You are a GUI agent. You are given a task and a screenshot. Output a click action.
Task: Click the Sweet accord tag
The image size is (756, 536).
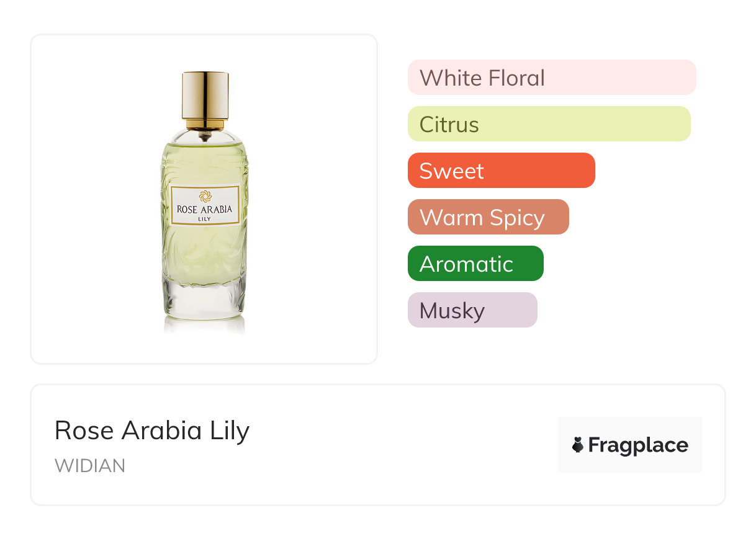(x=501, y=171)
